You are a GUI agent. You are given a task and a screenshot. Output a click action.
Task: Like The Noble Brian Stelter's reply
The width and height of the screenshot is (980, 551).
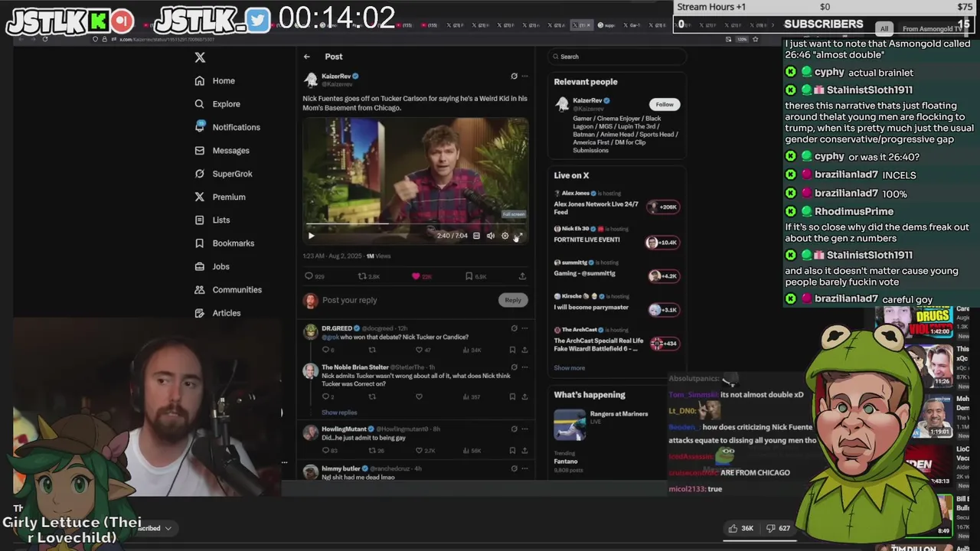pos(419,396)
